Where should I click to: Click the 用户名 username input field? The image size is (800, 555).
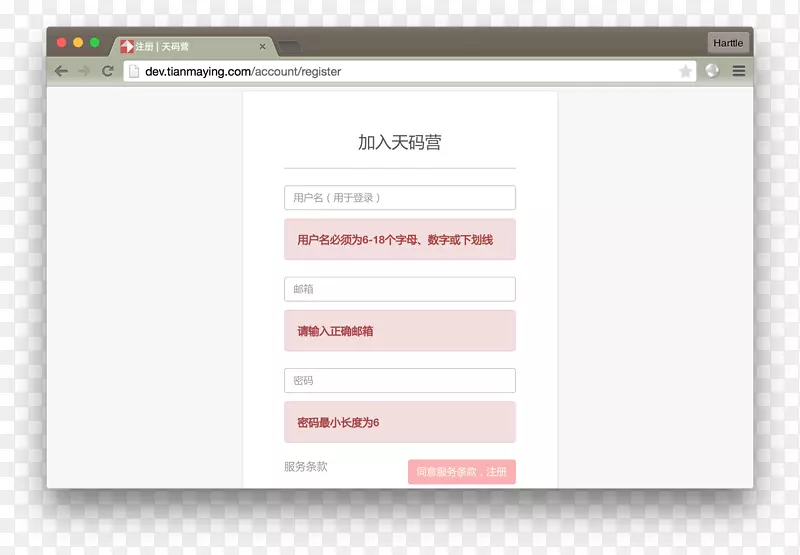[x=399, y=198]
